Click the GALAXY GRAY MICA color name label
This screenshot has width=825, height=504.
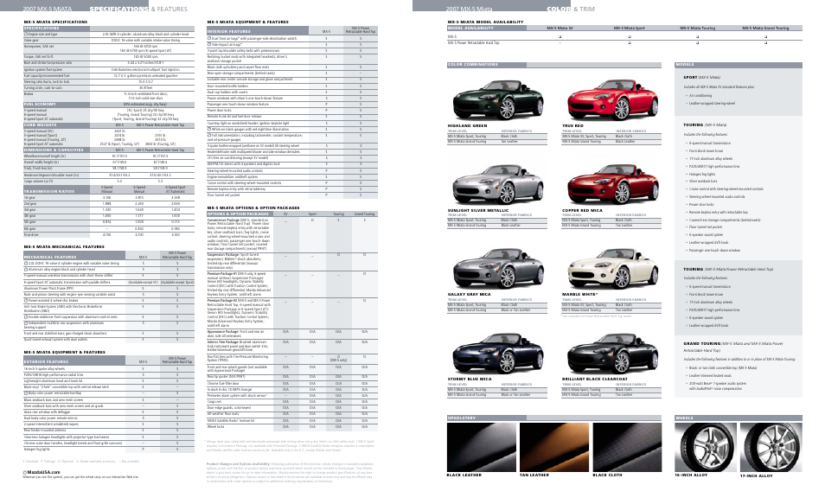[x=469, y=294]
